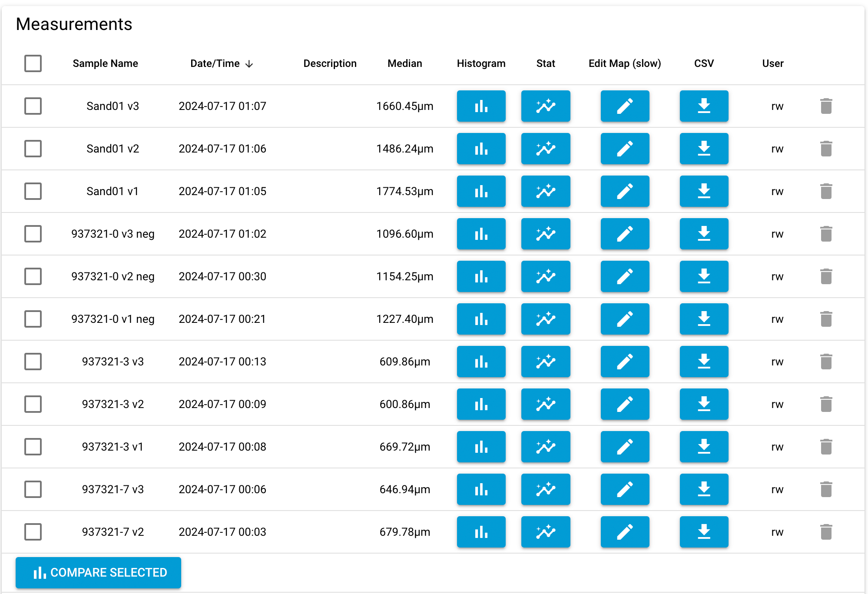This screenshot has height=594, width=868.
Task: Check the Sand01 v2 row checkbox
Action: [33, 149]
